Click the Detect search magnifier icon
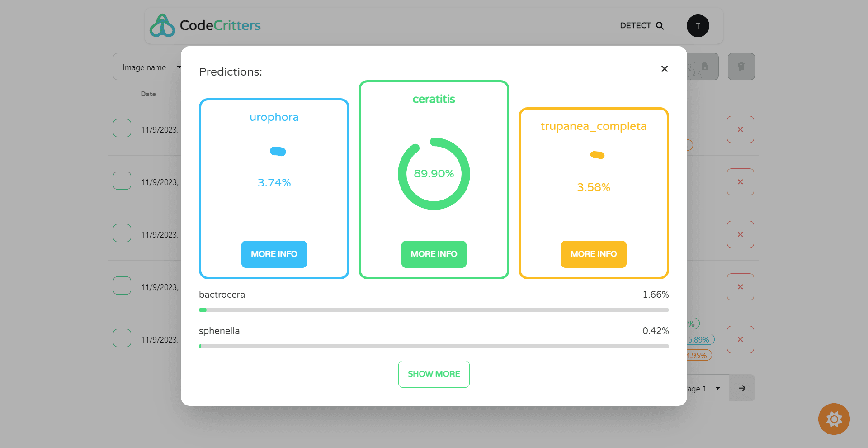The width and height of the screenshot is (868, 448). (x=660, y=26)
